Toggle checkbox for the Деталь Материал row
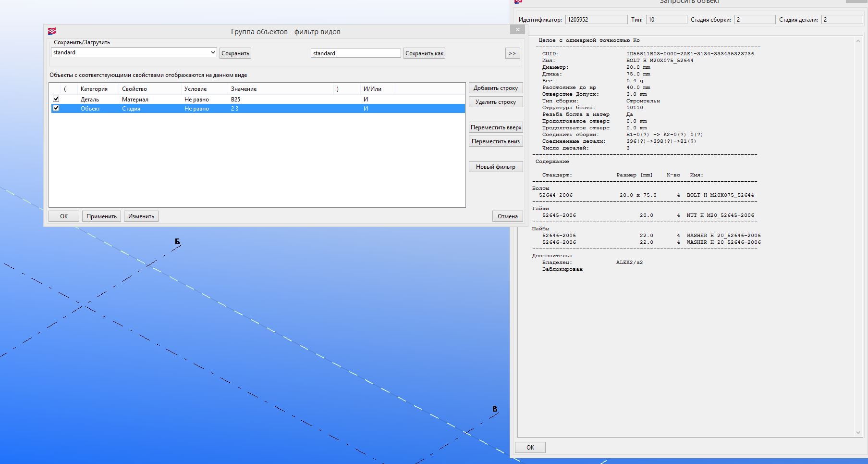Viewport: 868px width, 464px height. pyautogui.click(x=56, y=99)
